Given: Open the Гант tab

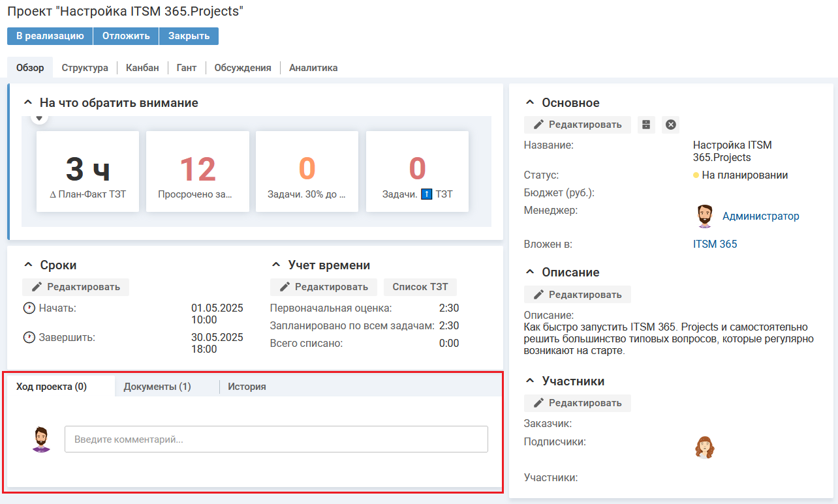Looking at the screenshot, I should [186, 68].
